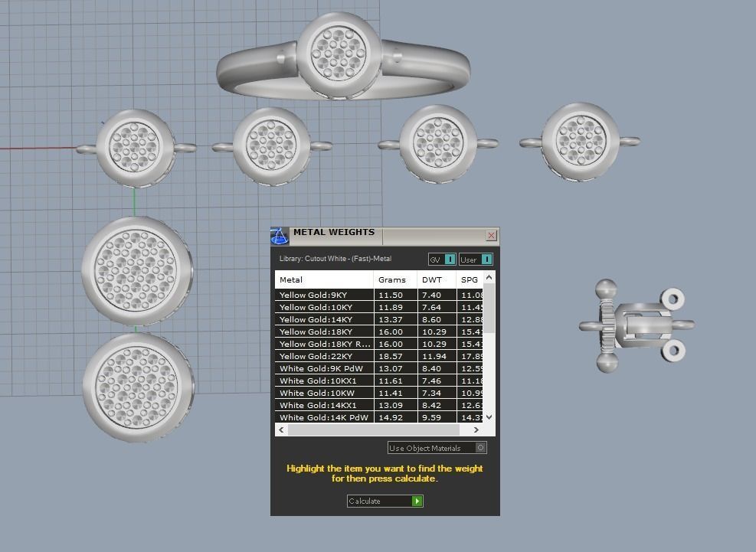Screen dimensions: 756x552
Task: Click the 7.40 DWT value cell
Action: click(437, 295)
